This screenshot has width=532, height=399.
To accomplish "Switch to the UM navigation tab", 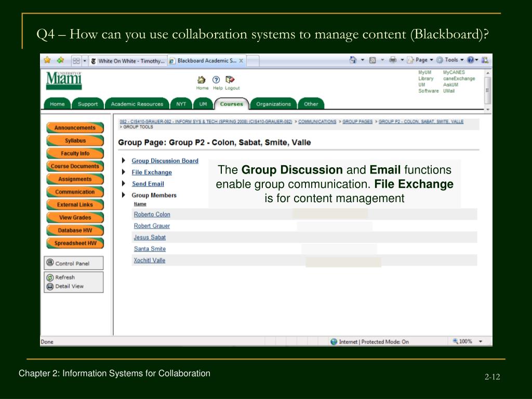I will tap(203, 104).
